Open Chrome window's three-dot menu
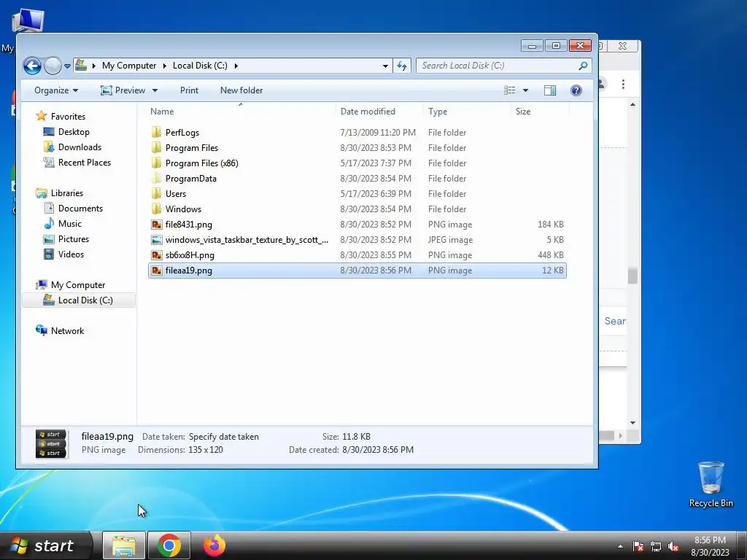 click(x=623, y=85)
